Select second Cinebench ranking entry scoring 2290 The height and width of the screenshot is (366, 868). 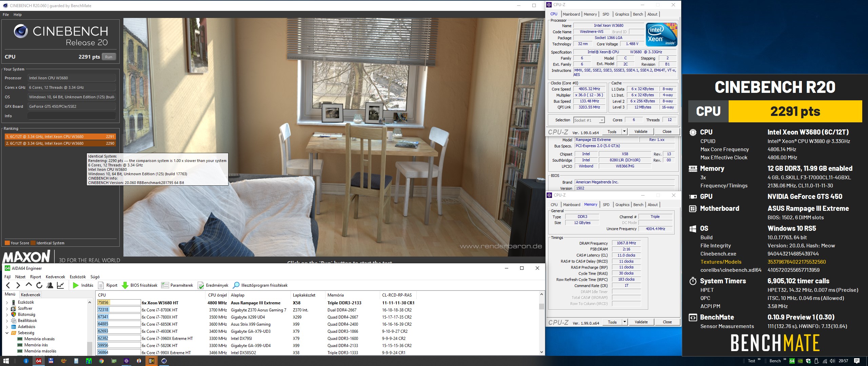[60, 143]
